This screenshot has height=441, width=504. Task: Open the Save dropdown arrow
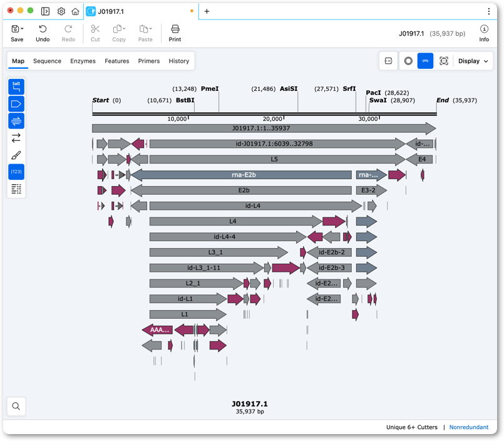[22, 29]
